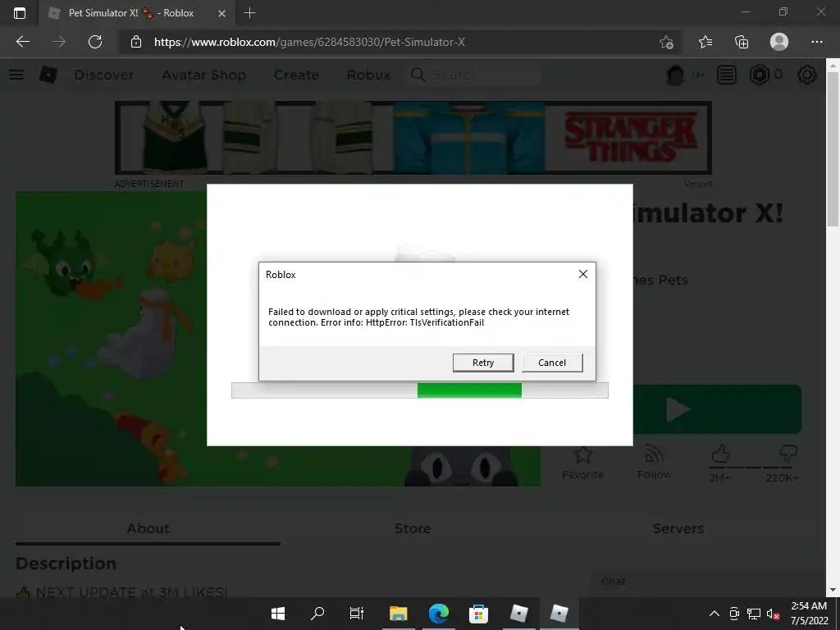Click the Roblox user avatar icon

click(x=675, y=75)
